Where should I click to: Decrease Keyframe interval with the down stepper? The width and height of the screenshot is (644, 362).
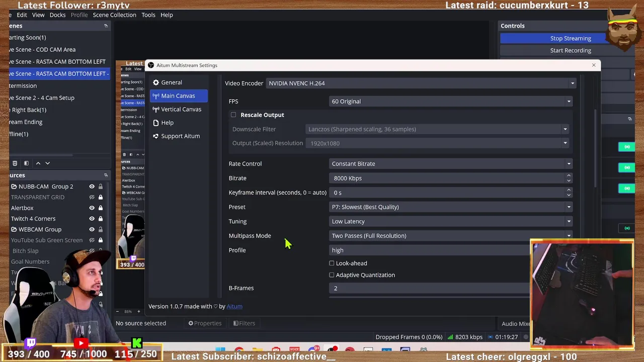pyautogui.click(x=569, y=195)
